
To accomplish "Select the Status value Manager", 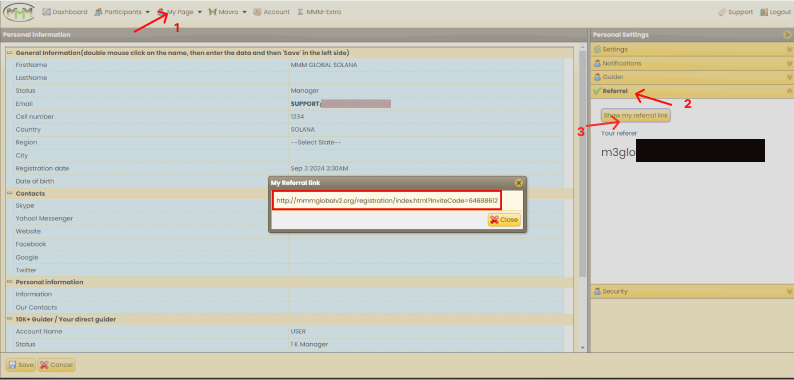I will [x=305, y=91].
